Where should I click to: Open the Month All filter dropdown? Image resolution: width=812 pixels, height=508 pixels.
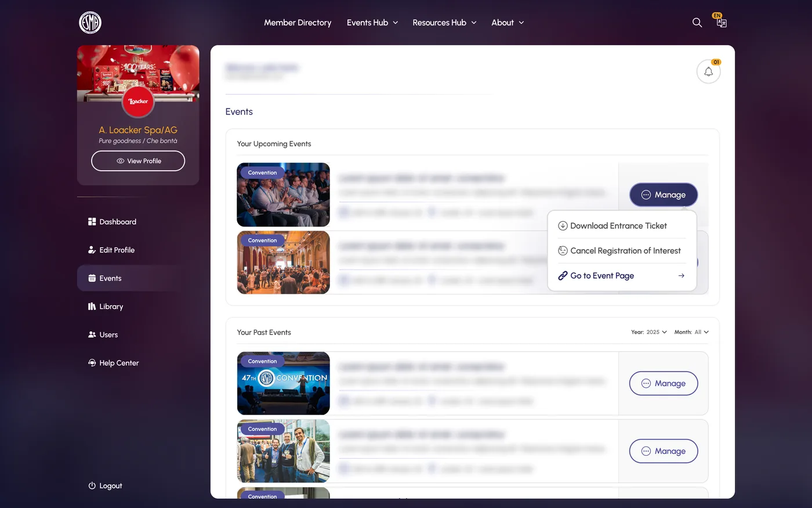tap(691, 332)
